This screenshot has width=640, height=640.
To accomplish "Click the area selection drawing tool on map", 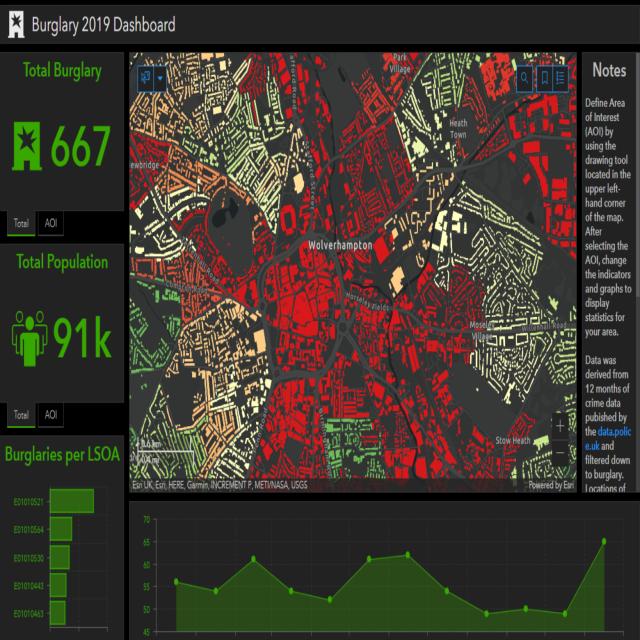I will pyautogui.click(x=146, y=77).
